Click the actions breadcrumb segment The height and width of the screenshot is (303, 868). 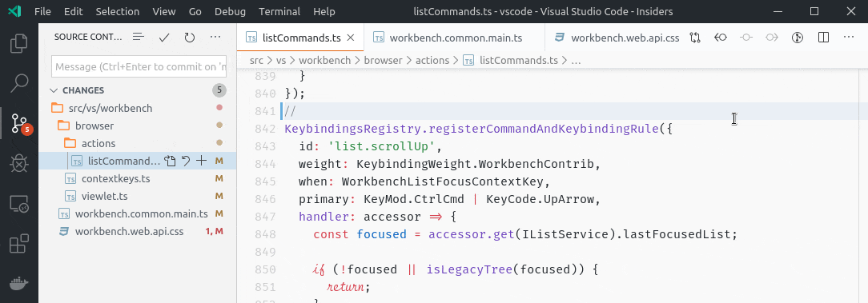point(433,60)
